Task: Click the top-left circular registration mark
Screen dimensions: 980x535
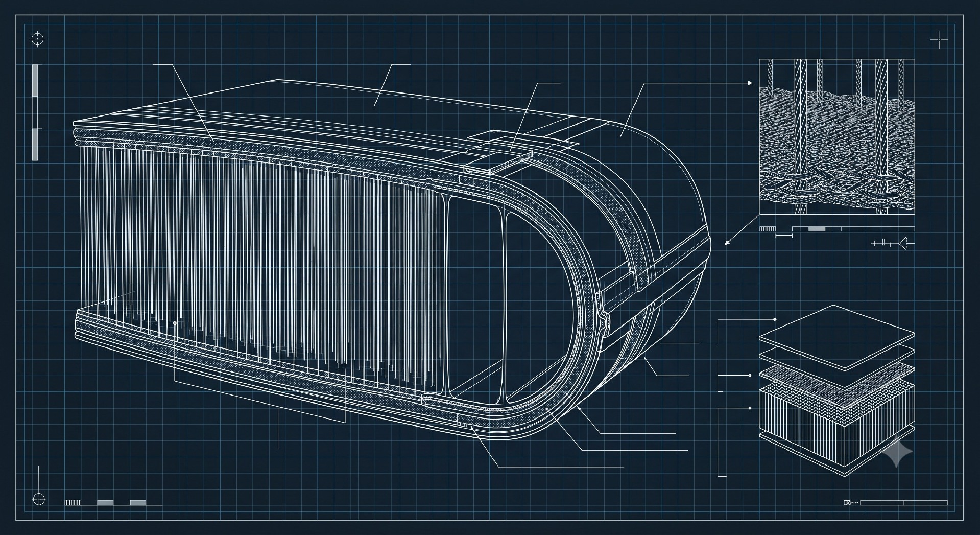Action: click(38, 39)
